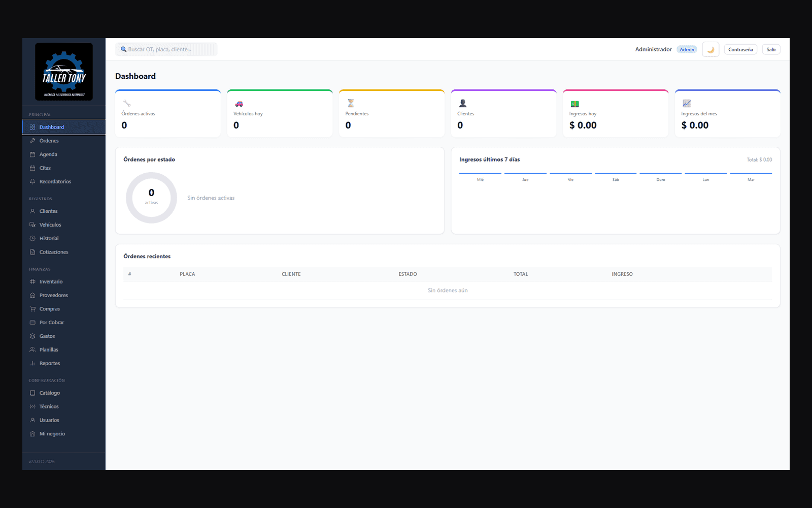Click the Total: $ 0.00 label
The image size is (812, 508).
[759, 160]
